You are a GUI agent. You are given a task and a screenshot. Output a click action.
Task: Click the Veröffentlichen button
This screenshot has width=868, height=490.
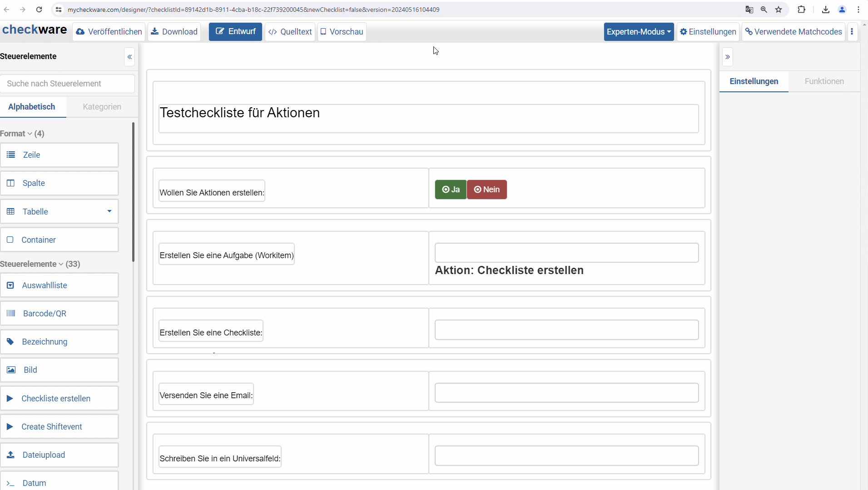coord(109,32)
